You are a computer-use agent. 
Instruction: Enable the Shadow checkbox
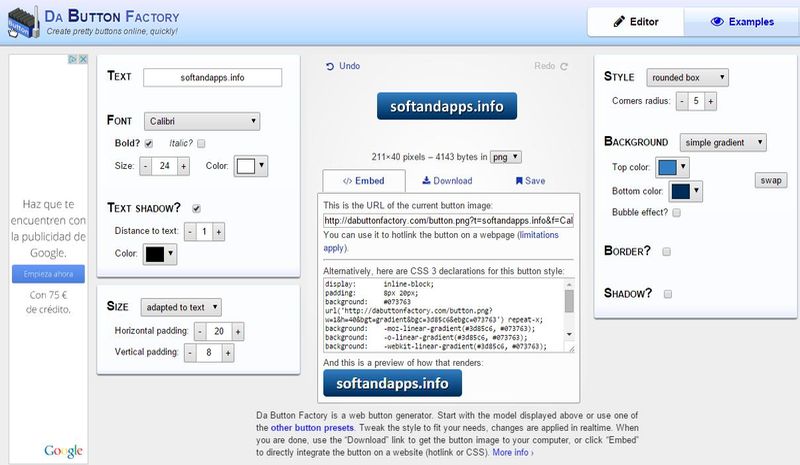coord(668,293)
